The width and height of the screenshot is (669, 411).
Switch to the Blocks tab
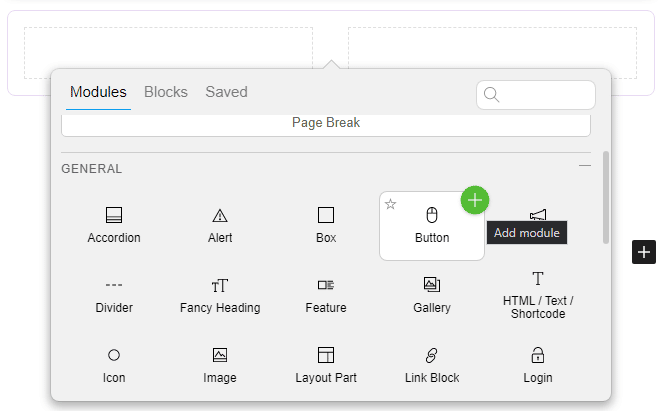(x=166, y=92)
